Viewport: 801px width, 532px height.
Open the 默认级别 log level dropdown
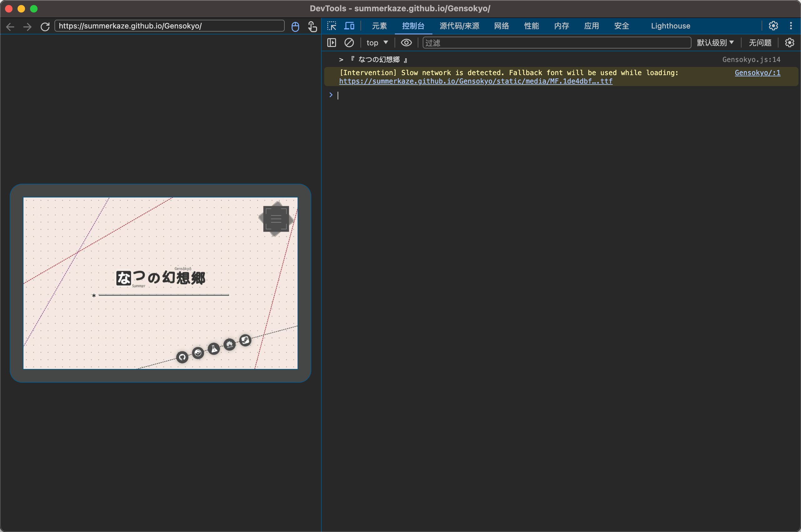click(715, 43)
